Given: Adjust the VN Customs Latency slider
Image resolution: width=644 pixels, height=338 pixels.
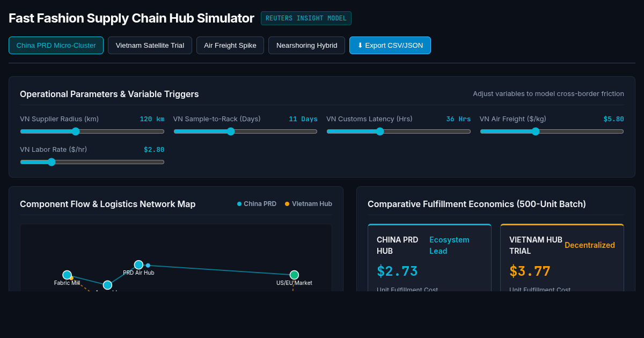Looking at the screenshot, I should [399, 131].
